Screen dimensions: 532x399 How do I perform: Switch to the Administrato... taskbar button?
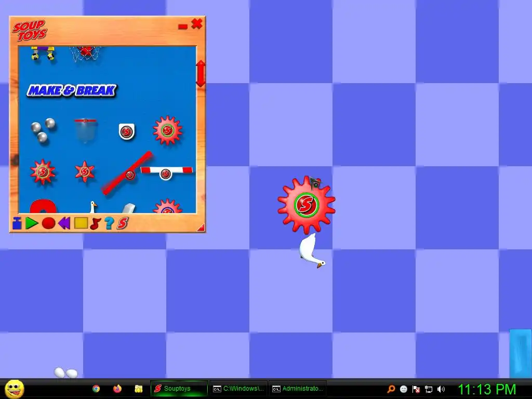[298, 389]
